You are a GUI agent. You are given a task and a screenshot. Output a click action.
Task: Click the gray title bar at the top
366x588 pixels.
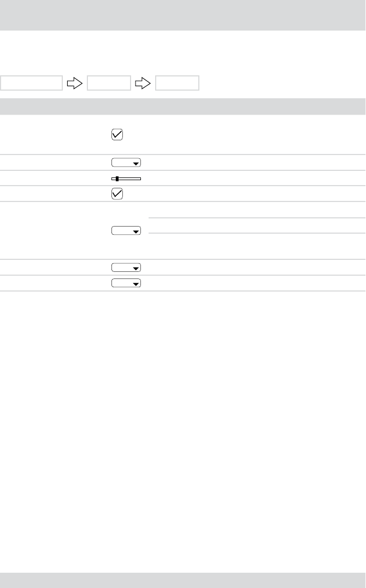click(182, 15)
